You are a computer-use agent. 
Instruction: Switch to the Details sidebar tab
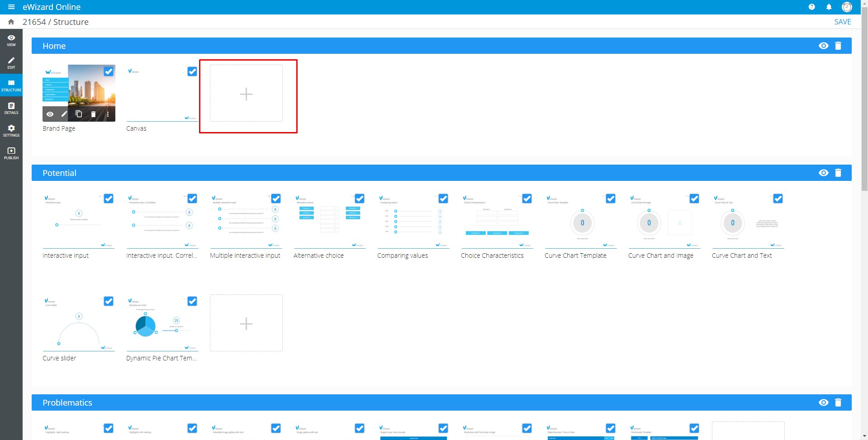[11, 108]
